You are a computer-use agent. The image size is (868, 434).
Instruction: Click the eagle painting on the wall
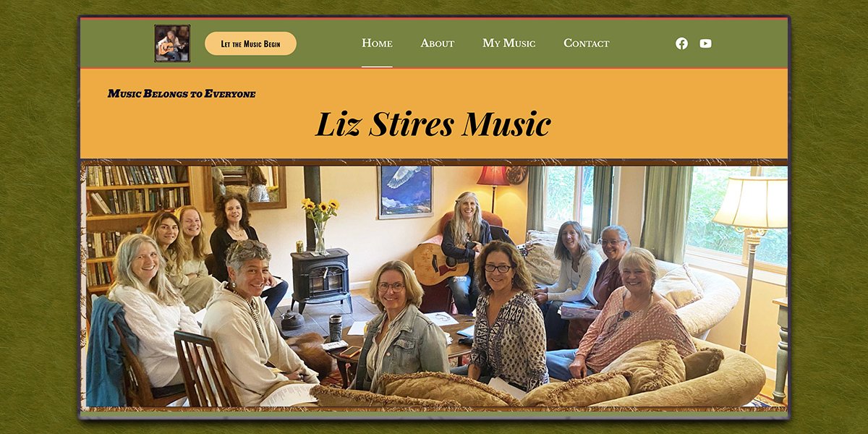[405, 192]
